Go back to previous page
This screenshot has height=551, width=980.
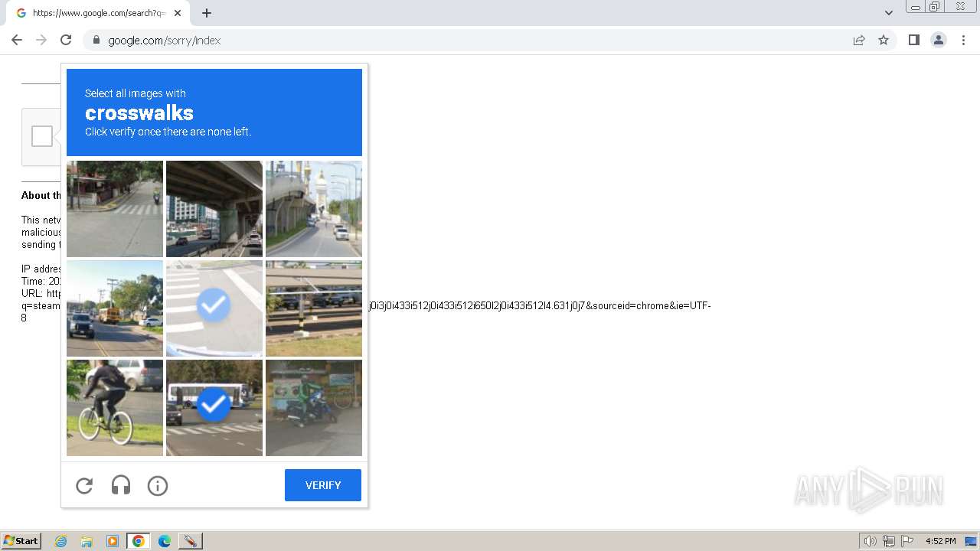click(17, 40)
